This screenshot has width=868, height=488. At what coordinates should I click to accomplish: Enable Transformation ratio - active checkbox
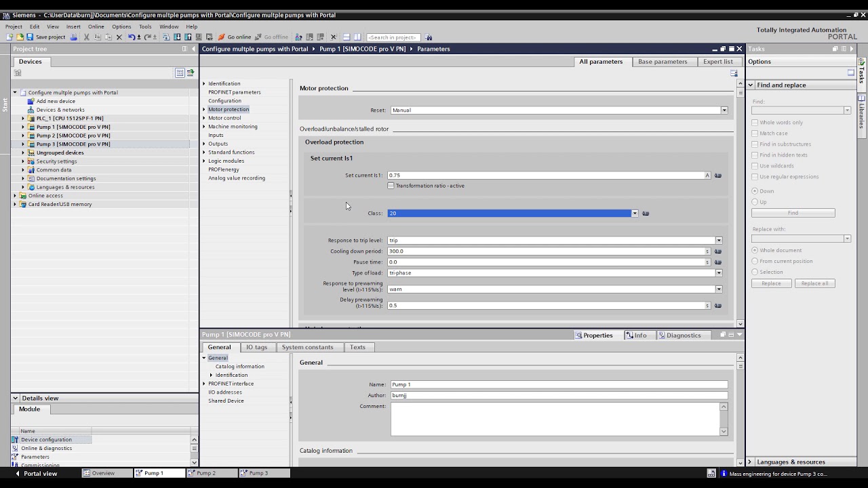[391, 186]
